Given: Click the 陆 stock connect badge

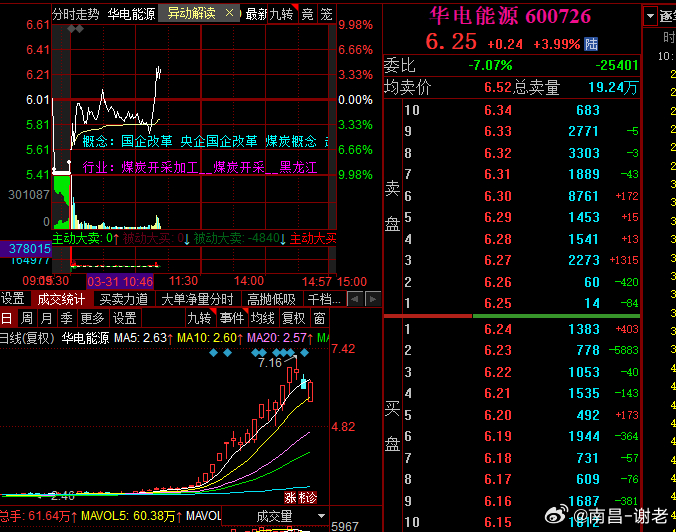Looking at the screenshot, I should click(x=591, y=44).
